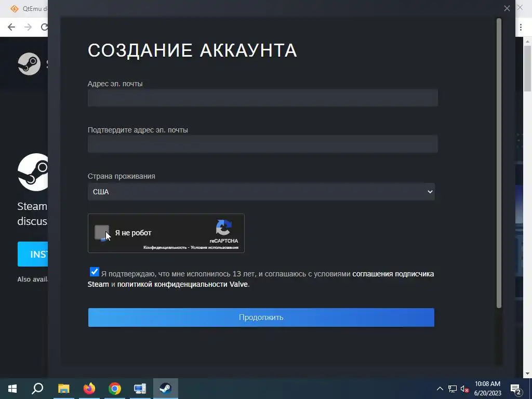Screen dimensions: 532x399
Task: Uncheck the 13 years age confirmation checkbox
Action: pyautogui.click(x=95, y=272)
